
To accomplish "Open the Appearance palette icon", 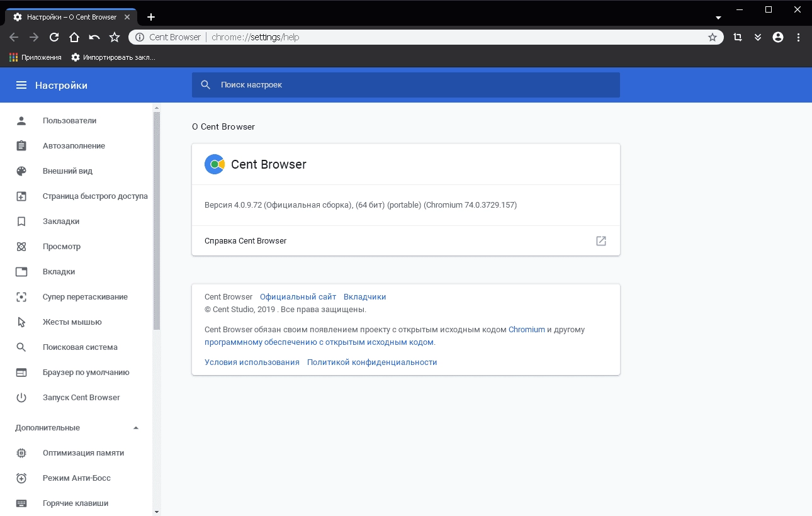I will 21,171.
